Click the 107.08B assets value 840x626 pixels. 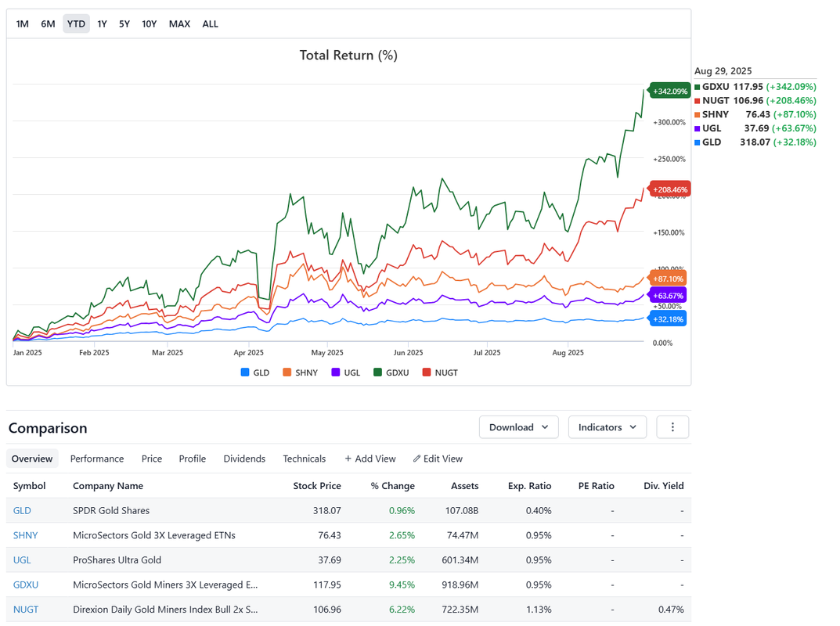462,510
